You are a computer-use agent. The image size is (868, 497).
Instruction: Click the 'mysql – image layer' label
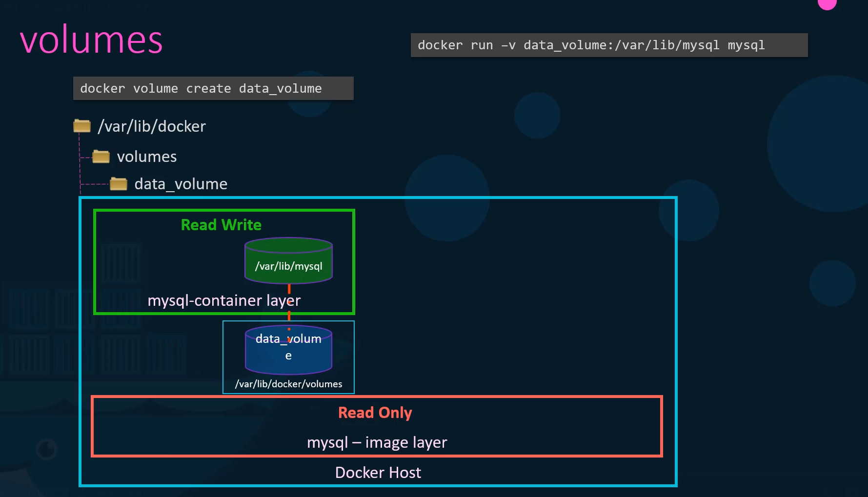point(377,442)
